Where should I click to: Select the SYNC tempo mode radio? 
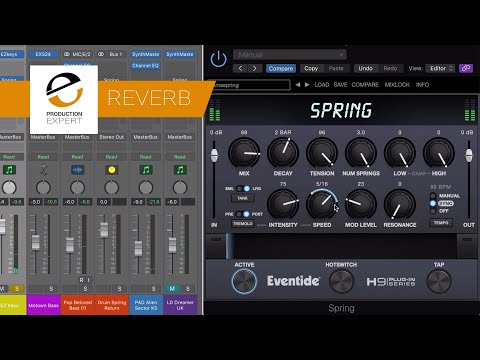pos(433,203)
